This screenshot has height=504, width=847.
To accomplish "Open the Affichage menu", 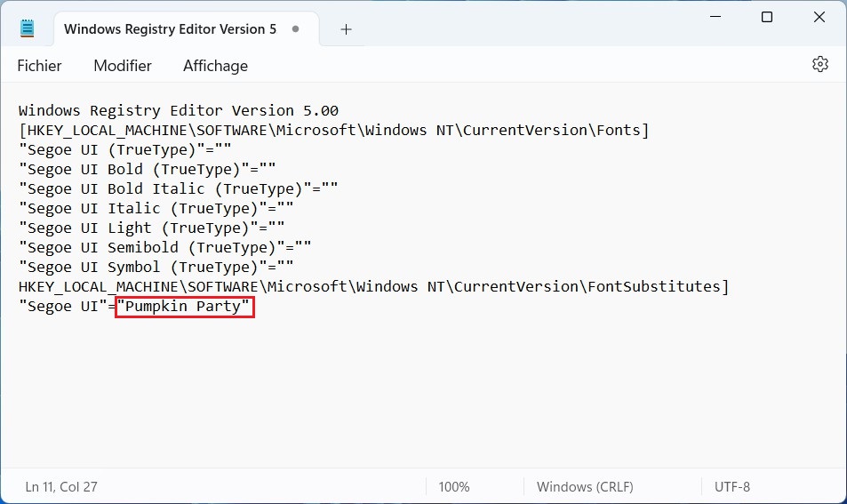I will tap(216, 66).
